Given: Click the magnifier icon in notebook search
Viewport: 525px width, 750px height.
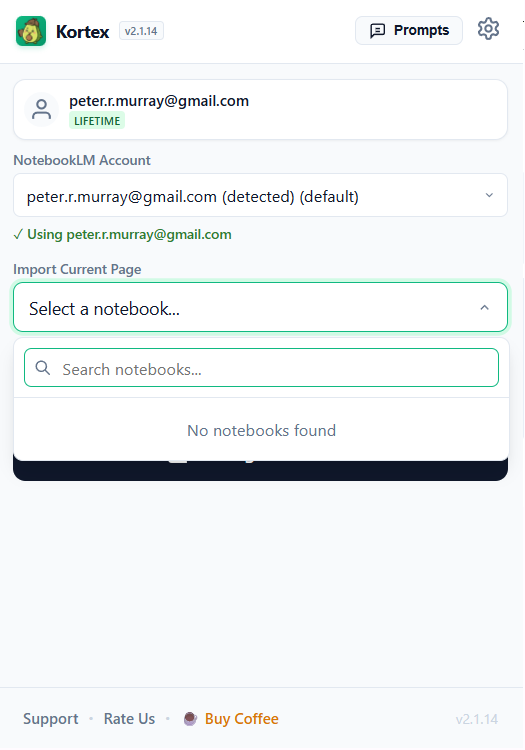Looking at the screenshot, I should pyautogui.click(x=43, y=368).
